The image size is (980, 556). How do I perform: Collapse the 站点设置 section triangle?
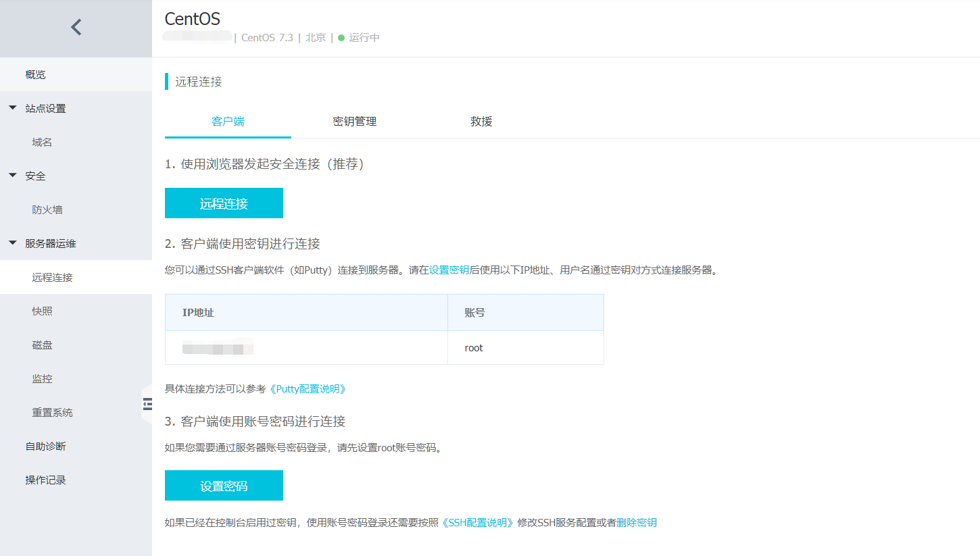(x=12, y=108)
